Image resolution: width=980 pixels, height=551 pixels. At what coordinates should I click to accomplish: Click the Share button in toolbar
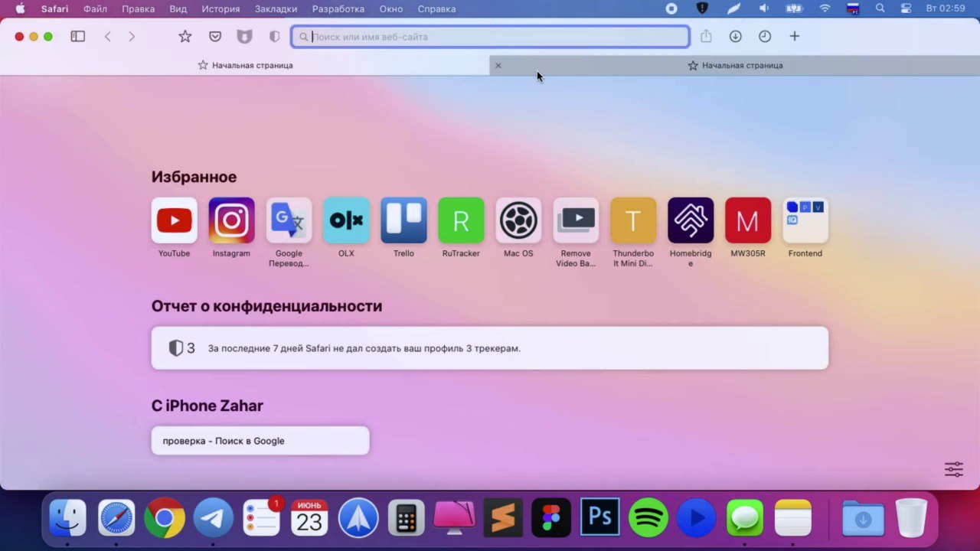pos(706,36)
